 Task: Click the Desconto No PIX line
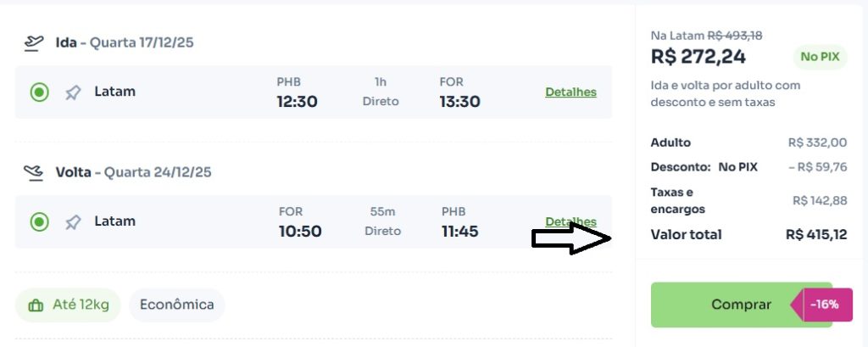point(749,167)
